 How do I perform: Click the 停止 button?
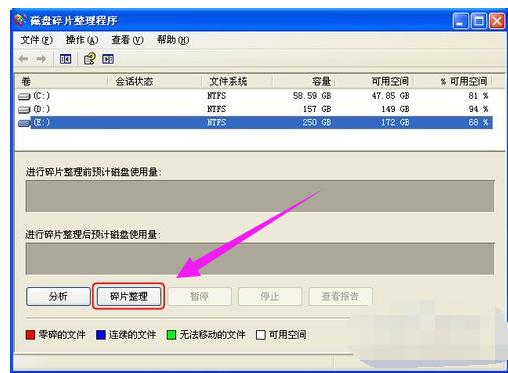[x=270, y=296]
